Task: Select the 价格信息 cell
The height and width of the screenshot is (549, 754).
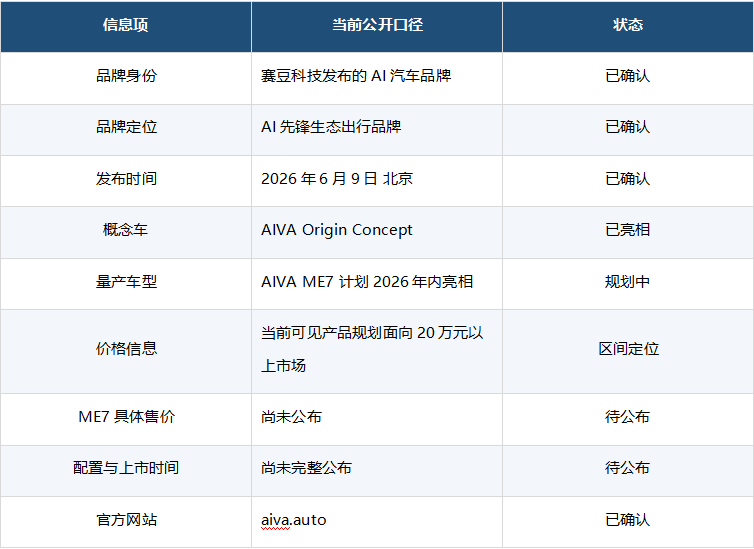Action: (x=126, y=351)
